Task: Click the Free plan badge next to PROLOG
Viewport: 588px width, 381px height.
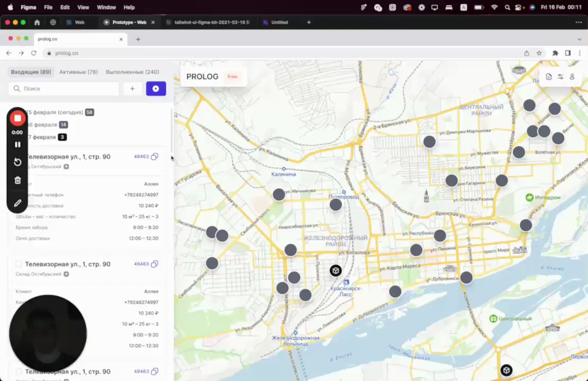Action: pyautogui.click(x=232, y=76)
